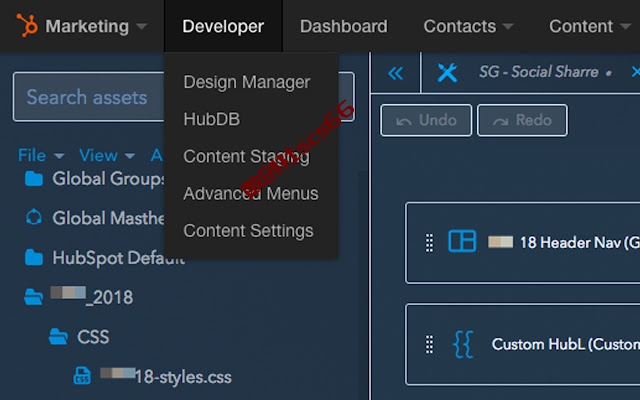Click the tools icon on Social Sharre tab

coord(447,73)
